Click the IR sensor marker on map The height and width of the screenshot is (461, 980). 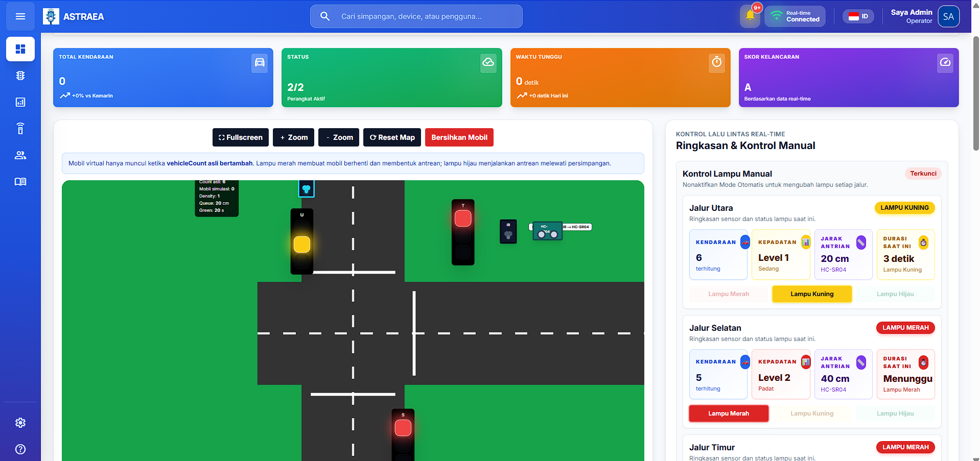(508, 231)
